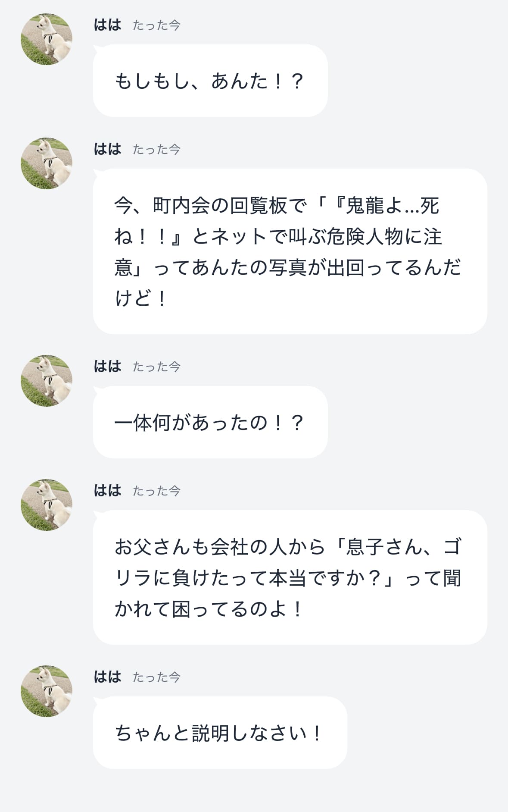Screen dimensions: 508x812
Task: Tap the たった今 timestamp above the お父さん message
Action: click(x=156, y=491)
